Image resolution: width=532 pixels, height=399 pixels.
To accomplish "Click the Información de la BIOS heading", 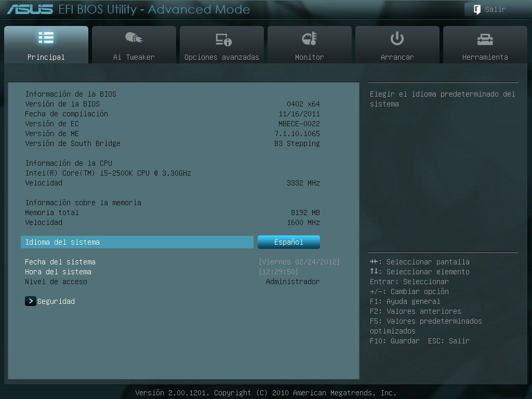I will point(71,94).
